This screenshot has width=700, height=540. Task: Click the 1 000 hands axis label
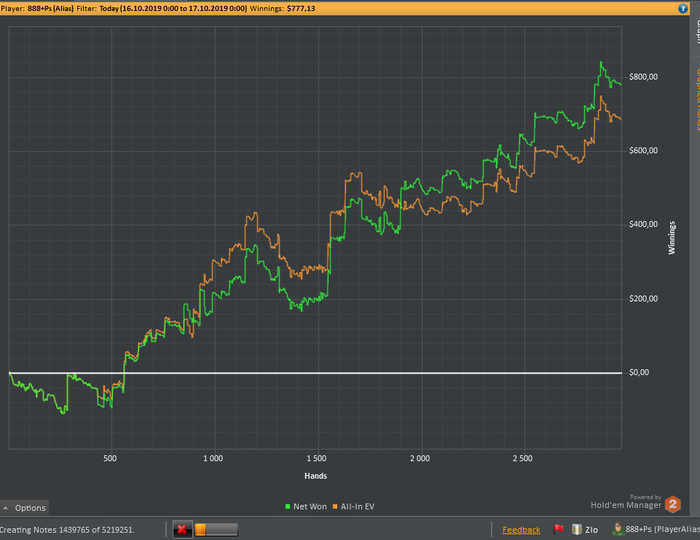213,458
